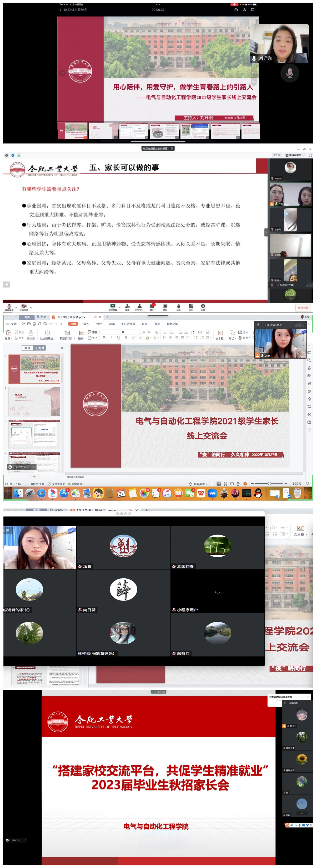Open QQ penguin icon in the Dock
The image size is (316, 868).
coord(258,493)
